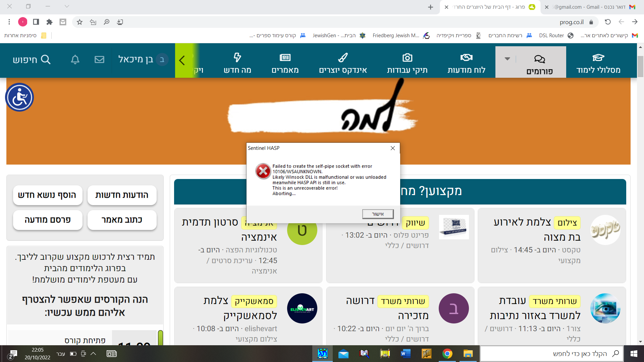Expand the forums dropdown arrow
The height and width of the screenshot is (362, 644).
coord(507,59)
